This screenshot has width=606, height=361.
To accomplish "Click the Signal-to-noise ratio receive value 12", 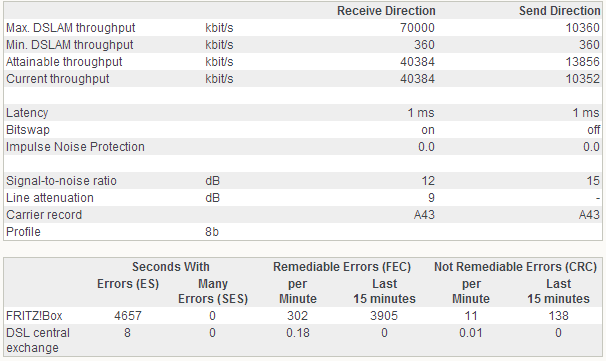I will coord(428,181).
